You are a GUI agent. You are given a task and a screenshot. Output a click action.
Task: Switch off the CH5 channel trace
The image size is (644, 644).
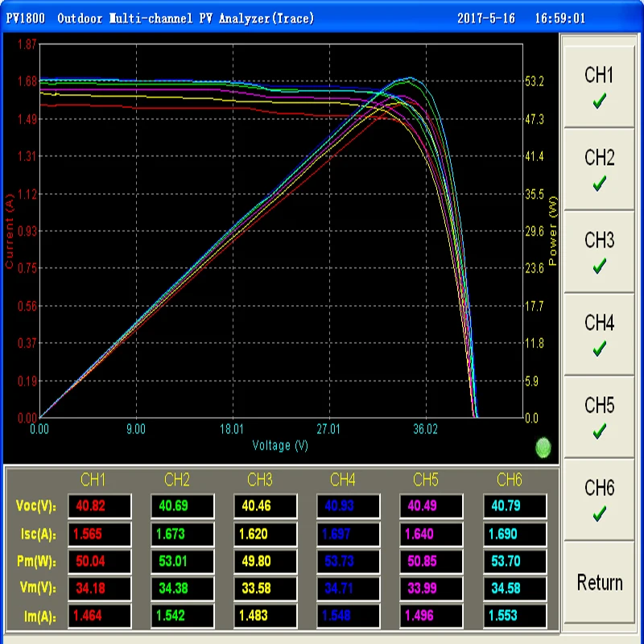(600, 417)
